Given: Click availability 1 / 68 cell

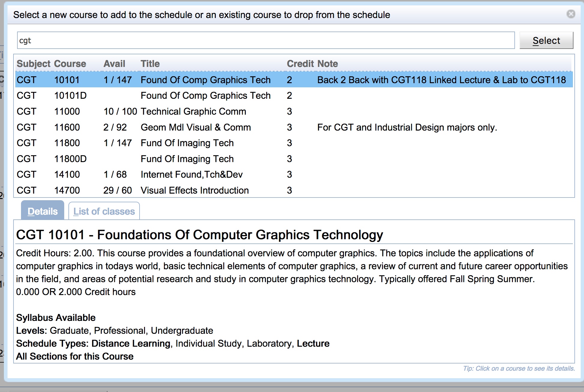Looking at the screenshot, I should (x=115, y=174).
